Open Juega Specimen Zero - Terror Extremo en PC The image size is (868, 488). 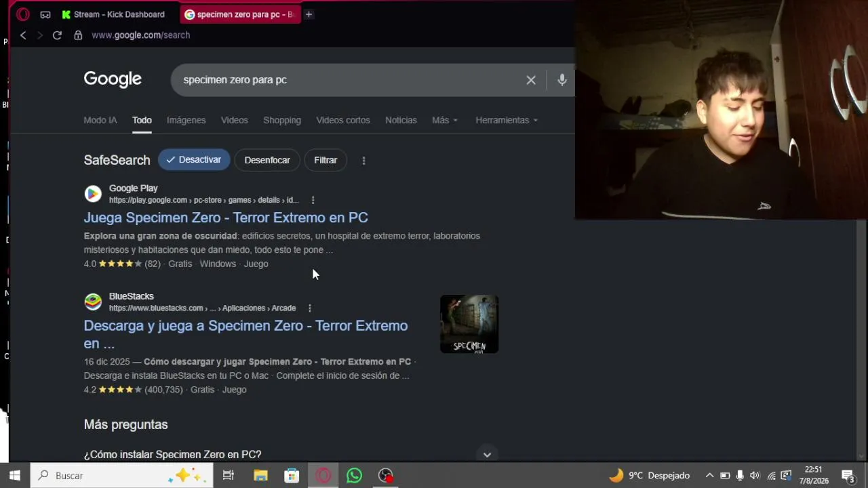pyautogui.click(x=226, y=218)
